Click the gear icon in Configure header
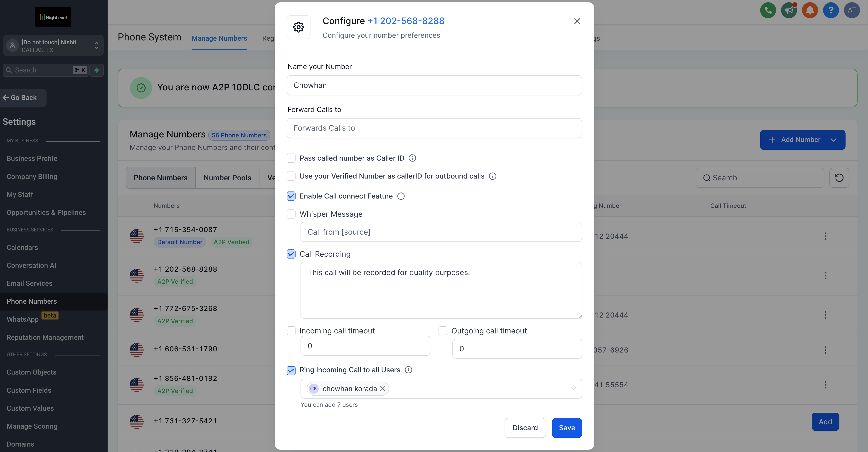868x452 pixels. pyautogui.click(x=298, y=27)
